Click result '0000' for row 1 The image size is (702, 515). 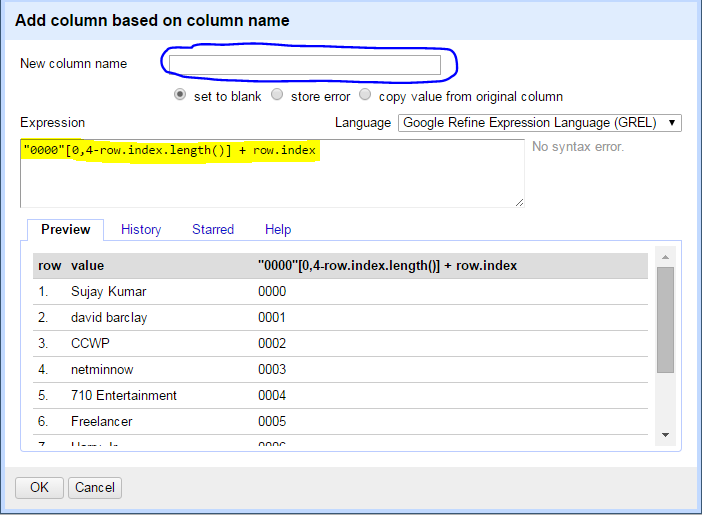pos(272,292)
